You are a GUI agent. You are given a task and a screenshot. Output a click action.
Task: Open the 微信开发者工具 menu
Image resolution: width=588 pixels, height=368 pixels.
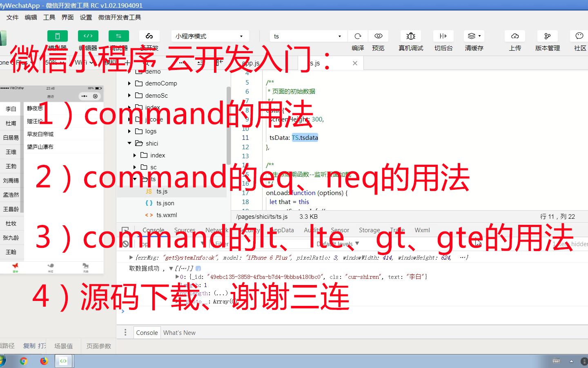[x=120, y=17]
